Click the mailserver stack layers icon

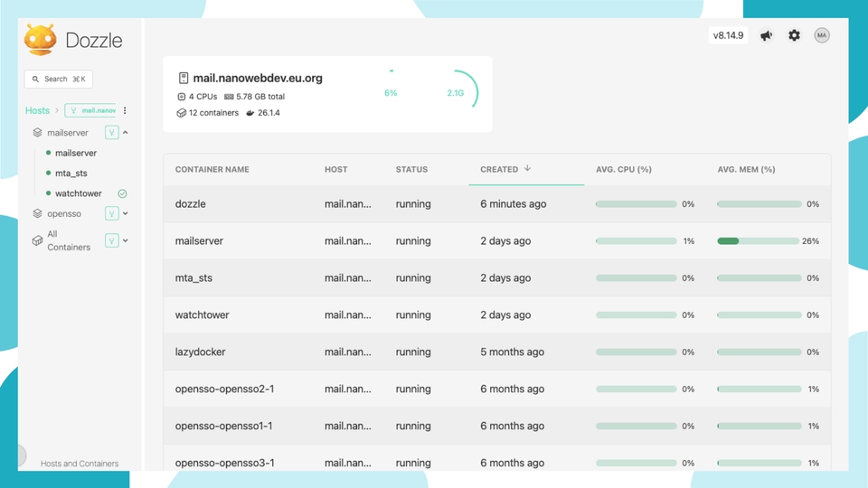[37, 133]
